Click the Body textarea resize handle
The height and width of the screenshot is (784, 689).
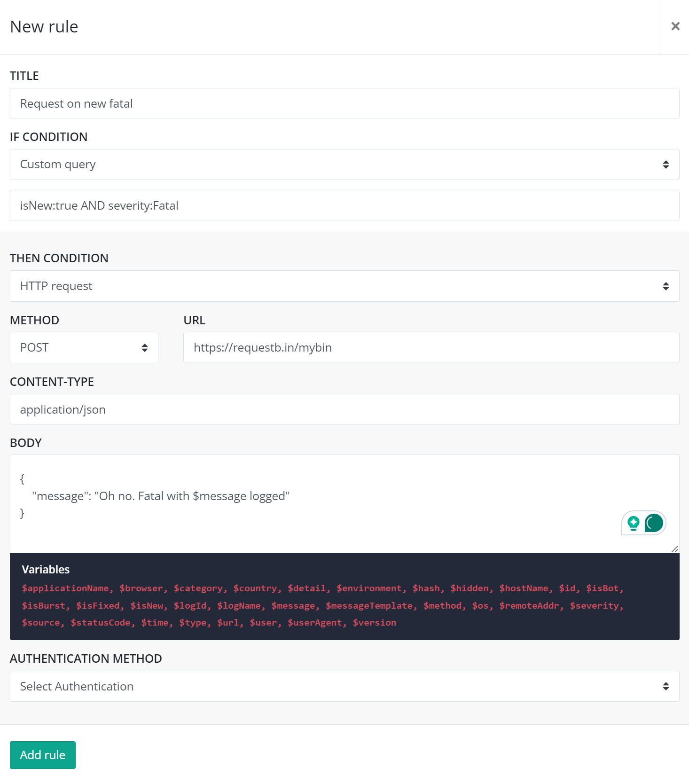[675, 549]
